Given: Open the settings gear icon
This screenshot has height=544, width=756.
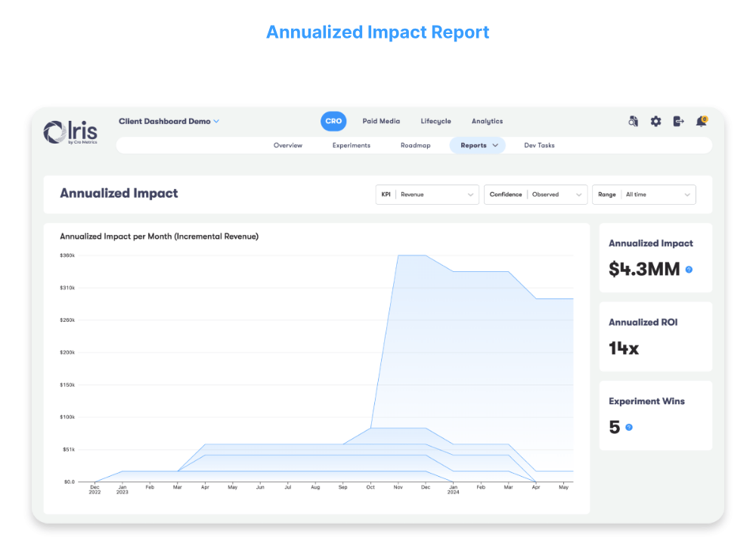Looking at the screenshot, I should [655, 121].
